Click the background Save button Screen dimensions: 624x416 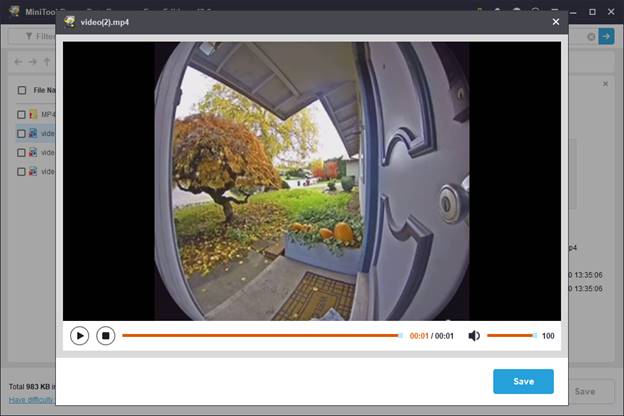point(585,392)
